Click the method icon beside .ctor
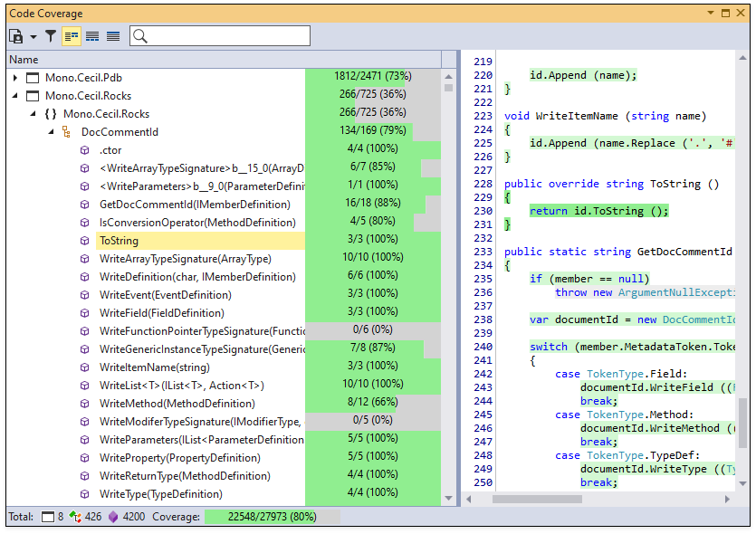Viewport: 756px width, 534px height. point(85,150)
